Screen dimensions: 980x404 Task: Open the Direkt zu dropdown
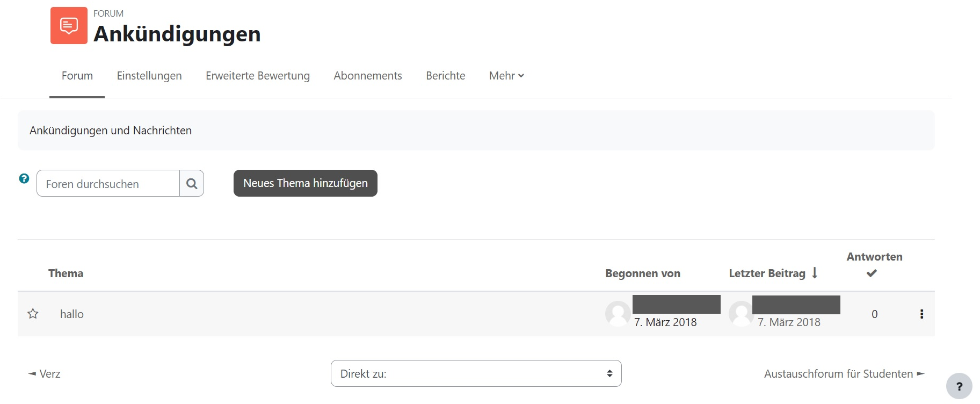(476, 373)
